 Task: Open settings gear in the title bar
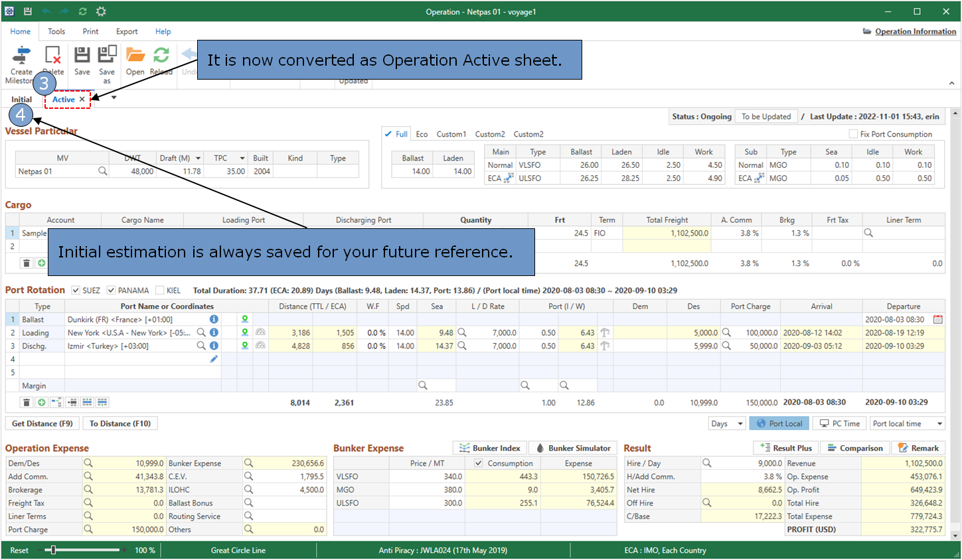(x=101, y=11)
